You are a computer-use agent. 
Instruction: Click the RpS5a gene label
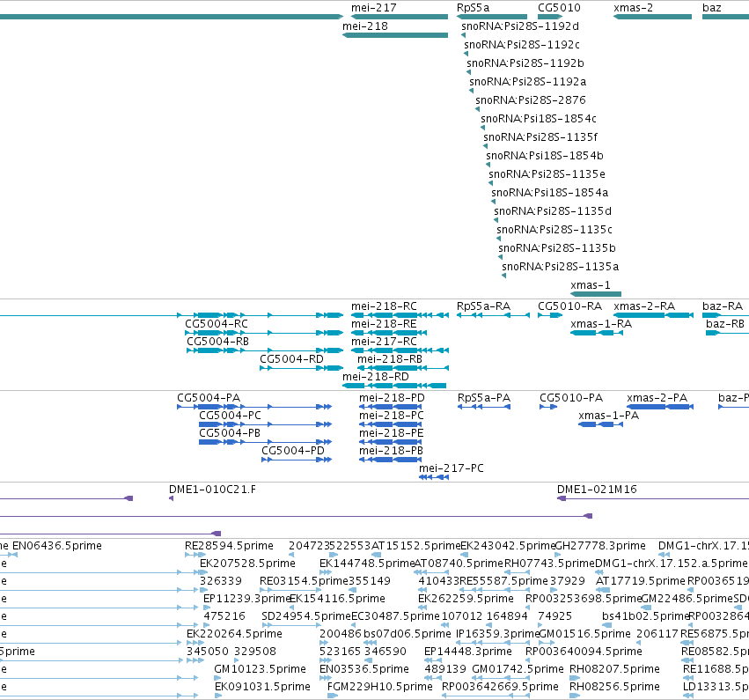coord(473,8)
